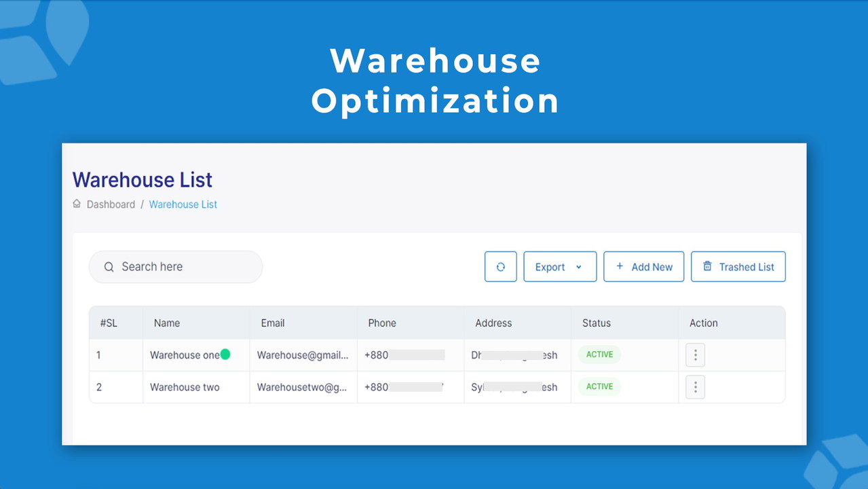Click into the Search here field
The height and width of the screenshot is (489, 868).
[183, 267]
